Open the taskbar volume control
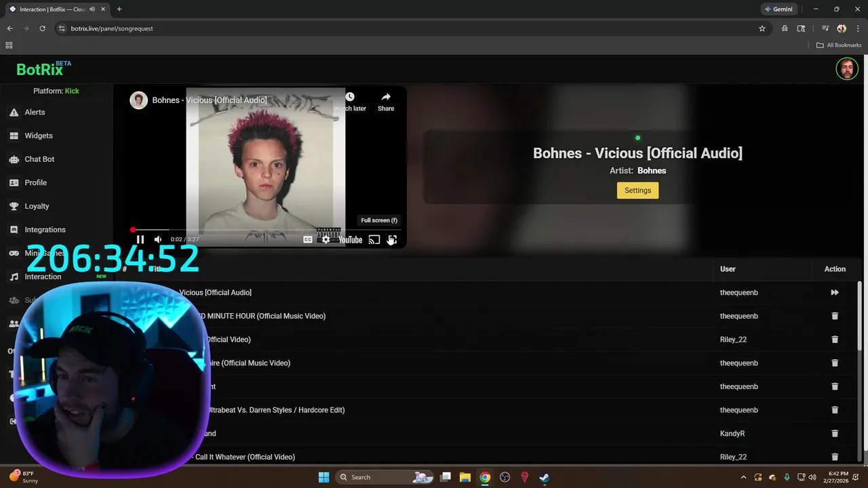 click(812, 477)
